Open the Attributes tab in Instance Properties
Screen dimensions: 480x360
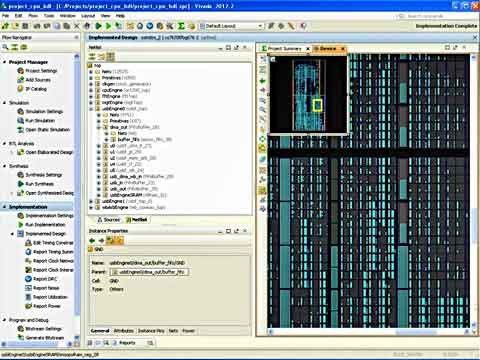click(x=124, y=331)
